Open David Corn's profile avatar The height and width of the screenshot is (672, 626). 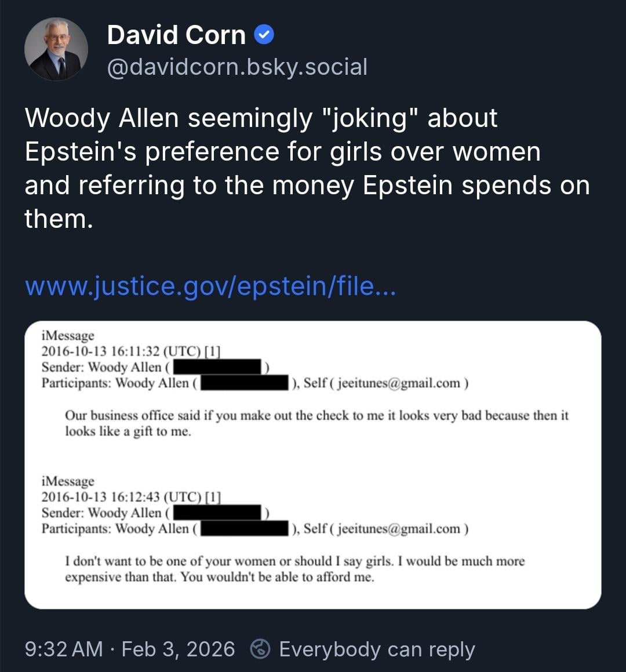pyautogui.click(x=56, y=49)
